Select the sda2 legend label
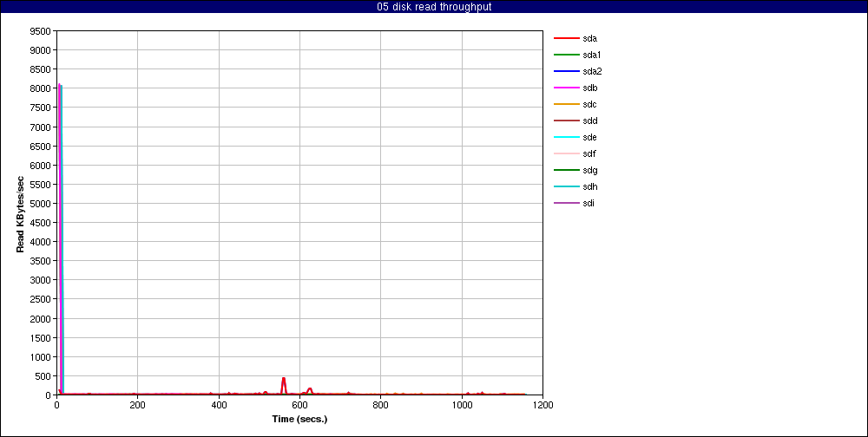The image size is (868, 437). click(592, 71)
